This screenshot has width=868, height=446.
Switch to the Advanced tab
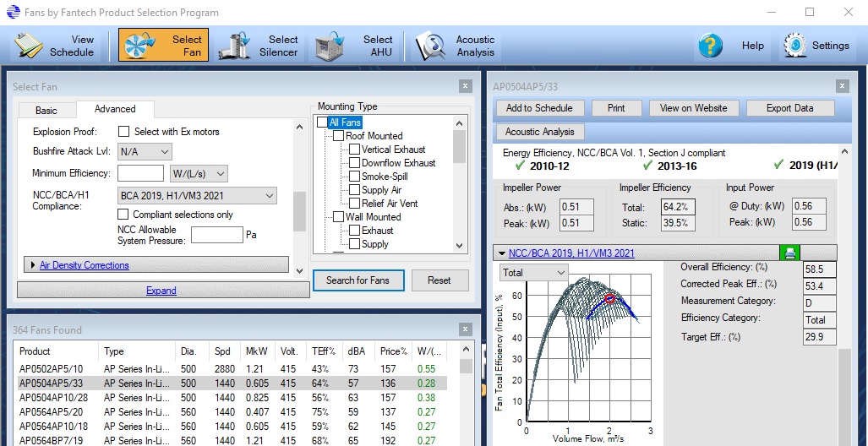click(x=115, y=109)
